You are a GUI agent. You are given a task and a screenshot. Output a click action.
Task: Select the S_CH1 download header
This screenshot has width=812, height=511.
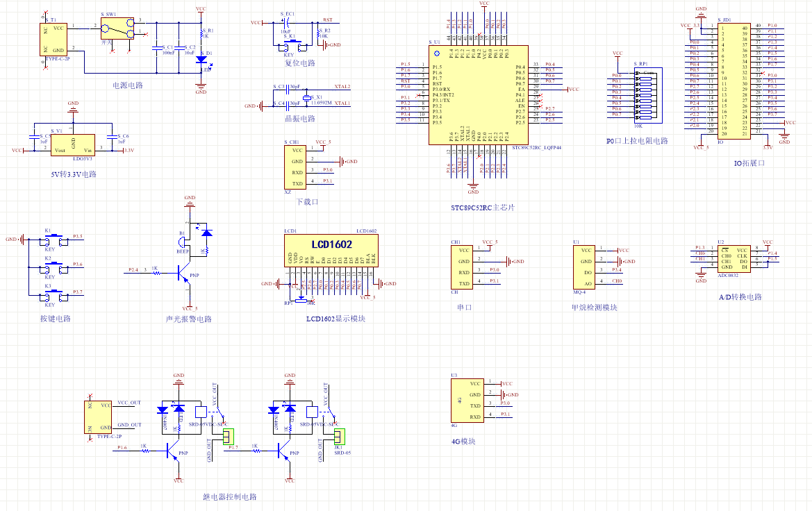(x=295, y=167)
